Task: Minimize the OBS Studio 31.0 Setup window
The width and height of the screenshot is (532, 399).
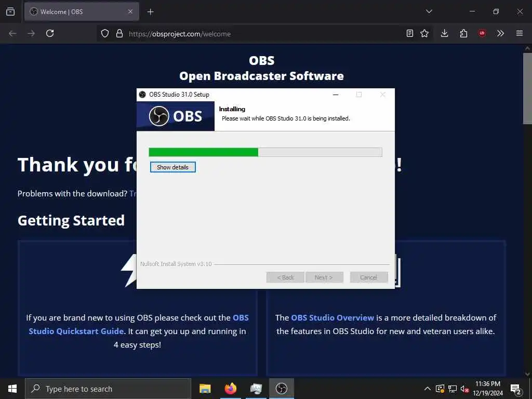Action: coord(336,95)
